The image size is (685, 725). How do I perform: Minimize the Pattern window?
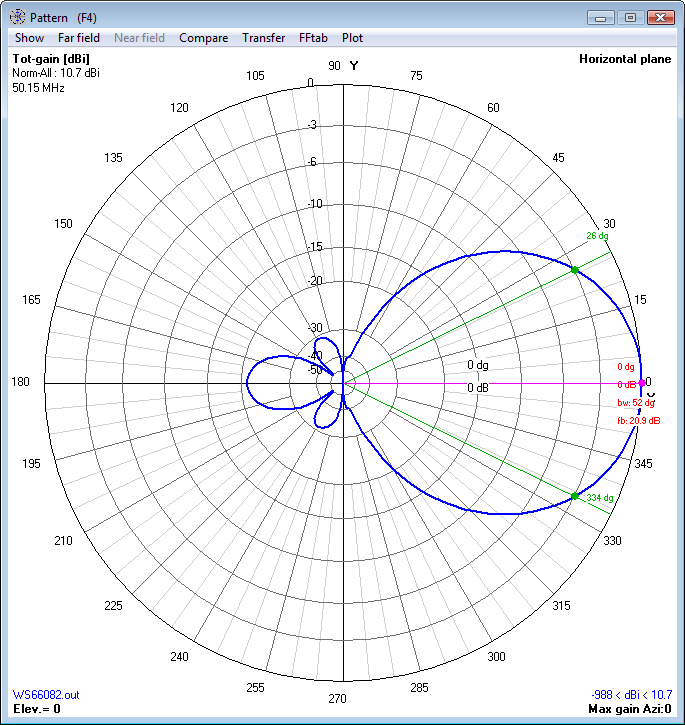click(x=601, y=18)
